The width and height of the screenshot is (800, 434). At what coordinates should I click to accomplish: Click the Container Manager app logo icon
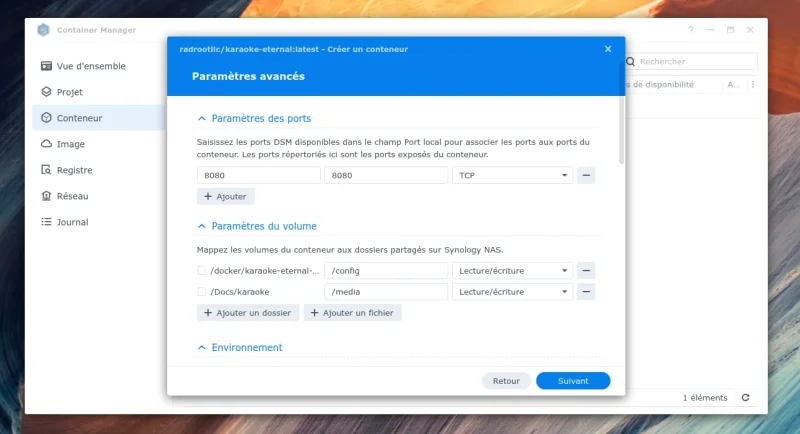point(43,30)
